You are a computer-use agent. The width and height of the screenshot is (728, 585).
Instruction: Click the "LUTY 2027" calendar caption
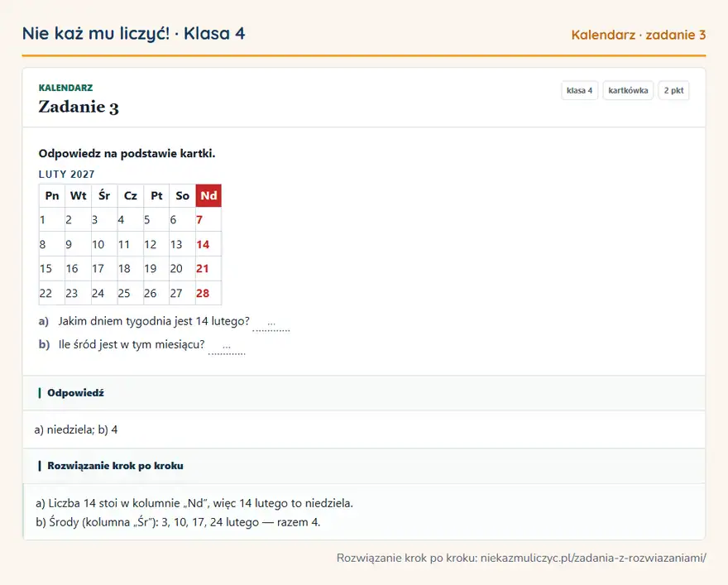66,174
